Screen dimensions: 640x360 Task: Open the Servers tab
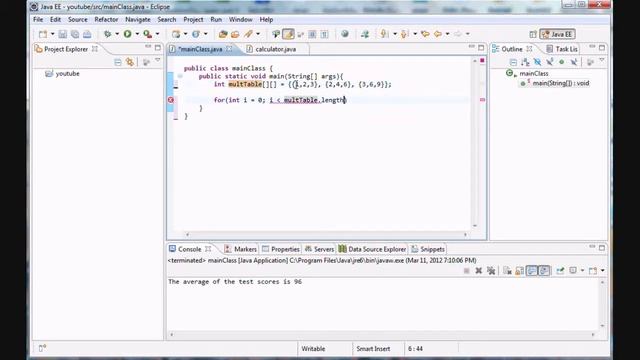[319, 249]
